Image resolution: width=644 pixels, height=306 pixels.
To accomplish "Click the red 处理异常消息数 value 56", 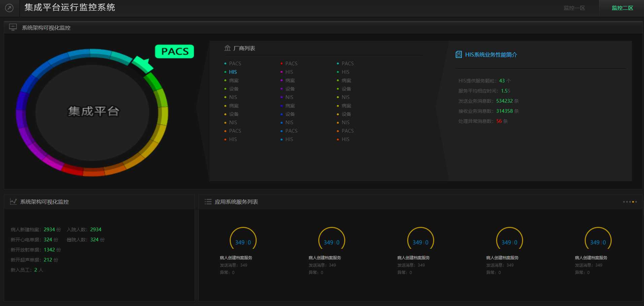I will coord(499,121).
